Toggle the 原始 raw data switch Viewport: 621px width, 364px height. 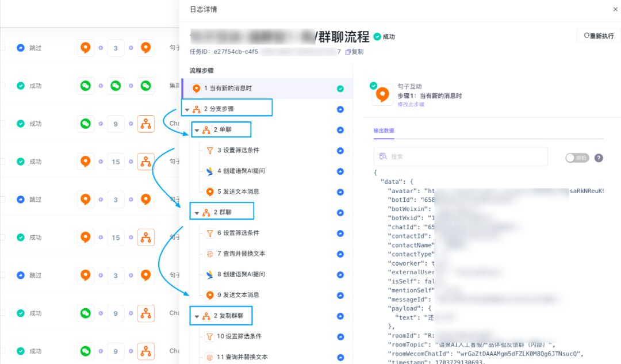coord(577,158)
